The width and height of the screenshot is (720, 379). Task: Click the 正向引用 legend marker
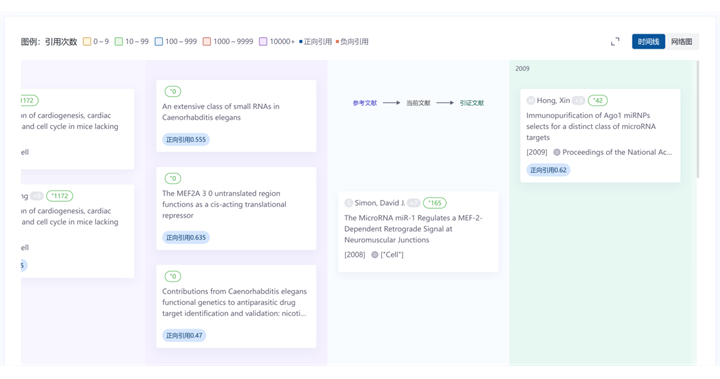tap(301, 42)
